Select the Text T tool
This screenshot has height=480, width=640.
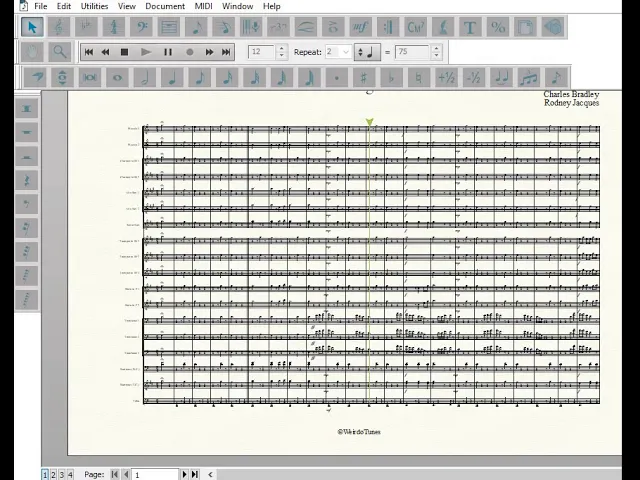click(x=470, y=27)
